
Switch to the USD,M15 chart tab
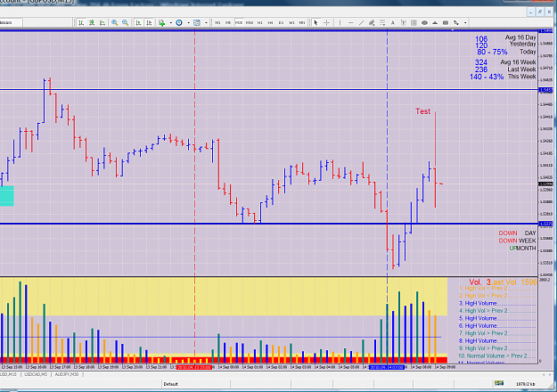click(8, 374)
